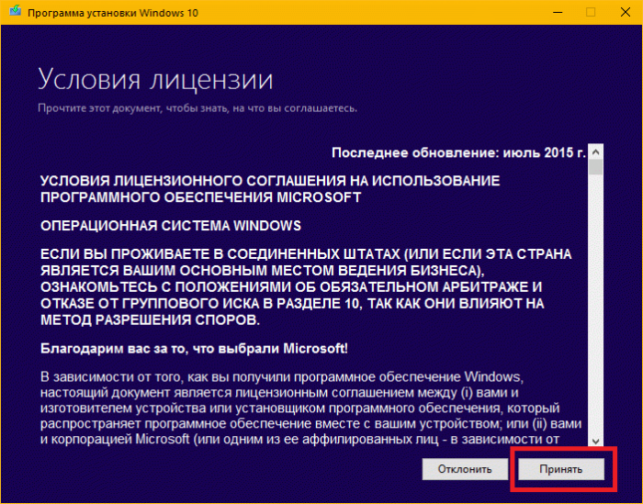Click the license text scrollbar thumb
643x504 pixels.
595,167
